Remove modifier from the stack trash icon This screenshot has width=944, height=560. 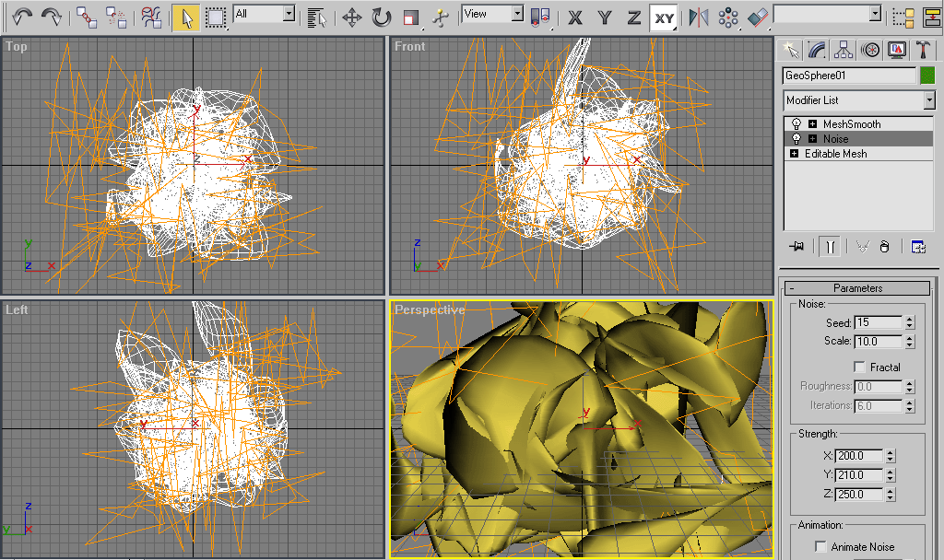coord(884,247)
